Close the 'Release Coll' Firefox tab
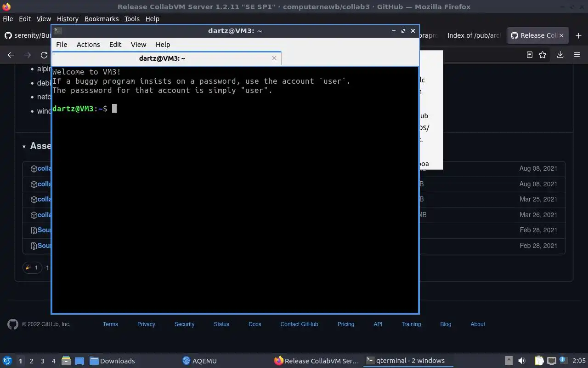The image size is (588, 368). click(561, 35)
